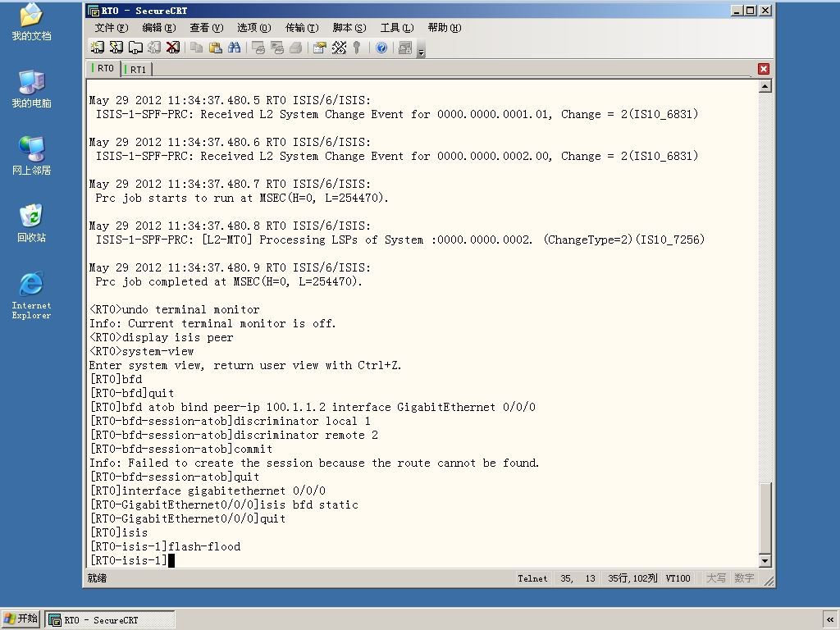This screenshot has width=840, height=630.
Task: Click the Quick Connect lightning icon
Action: point(116,48)
